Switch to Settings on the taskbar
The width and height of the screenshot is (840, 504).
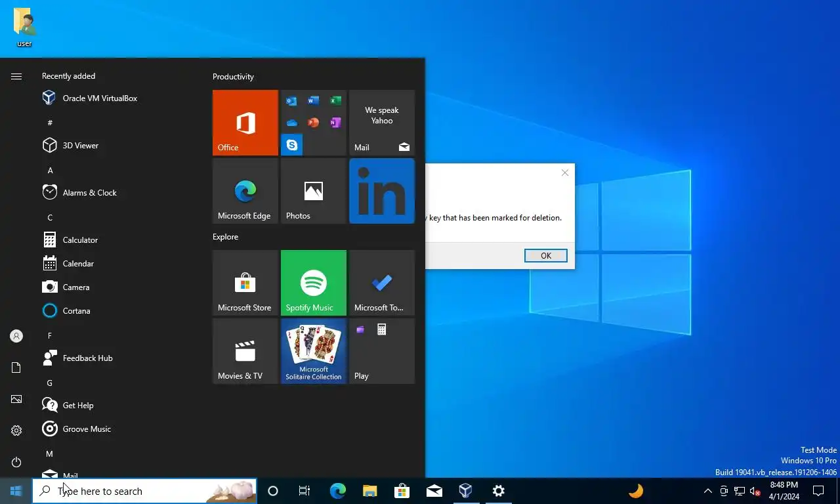pyautogui.click(x=498, y=491)
